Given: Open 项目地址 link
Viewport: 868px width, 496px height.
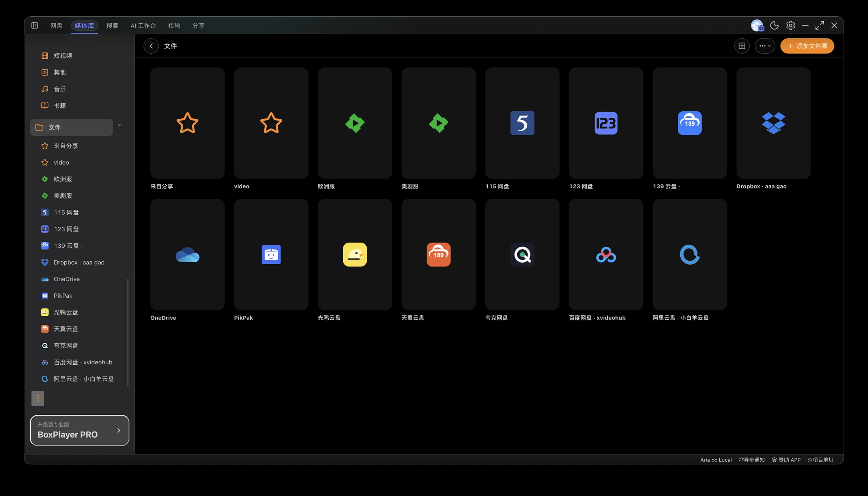Looking at the screenshot, I should [x=821, y=460].
